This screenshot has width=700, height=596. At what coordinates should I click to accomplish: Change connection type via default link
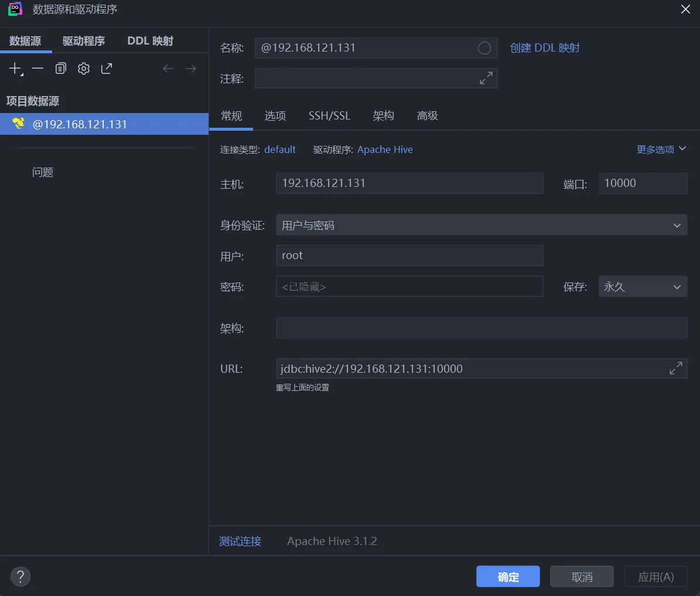[280, 149]
